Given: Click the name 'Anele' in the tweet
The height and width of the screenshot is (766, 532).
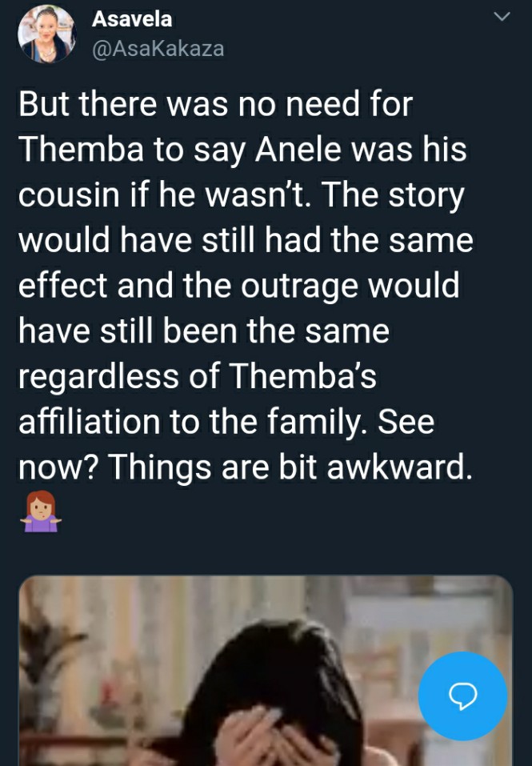Looking at the screenshot, I should coord(298,149).
